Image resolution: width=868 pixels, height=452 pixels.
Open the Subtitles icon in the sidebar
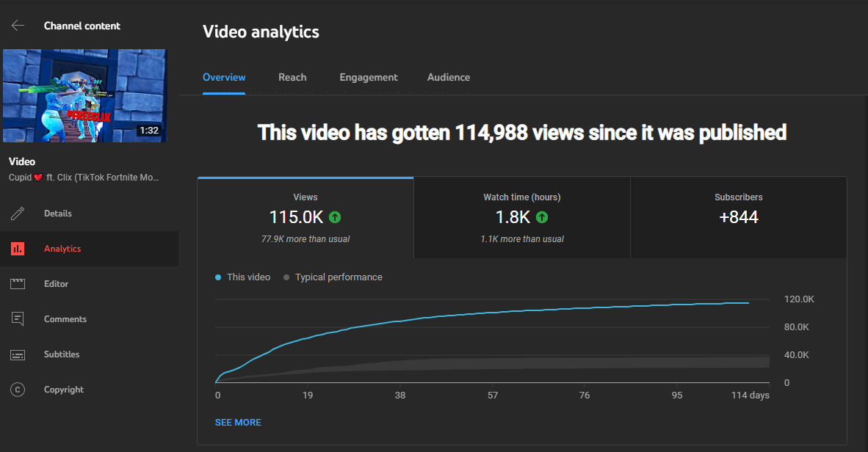(18, 354)
